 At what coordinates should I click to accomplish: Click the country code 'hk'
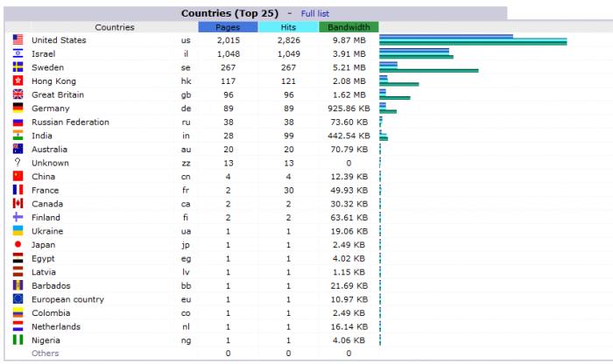point(186,81)
